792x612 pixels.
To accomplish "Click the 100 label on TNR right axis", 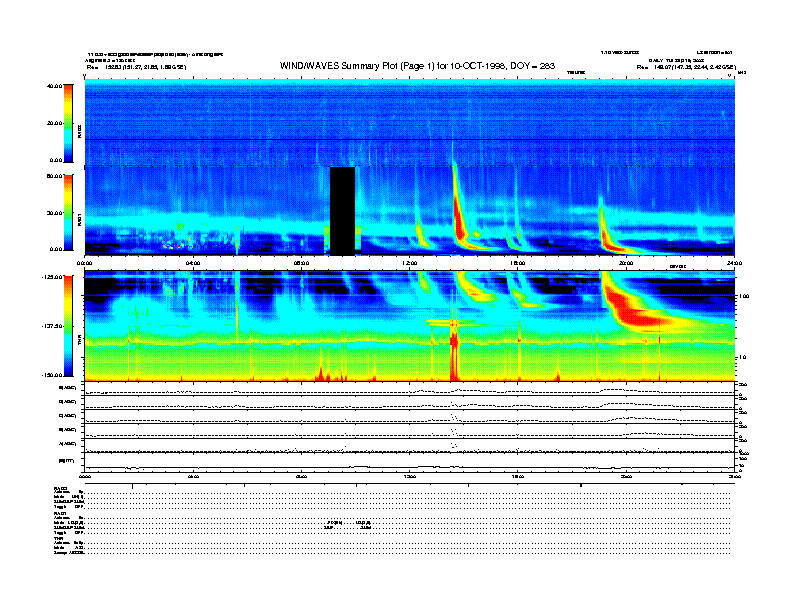I will (x=744, y=296).
